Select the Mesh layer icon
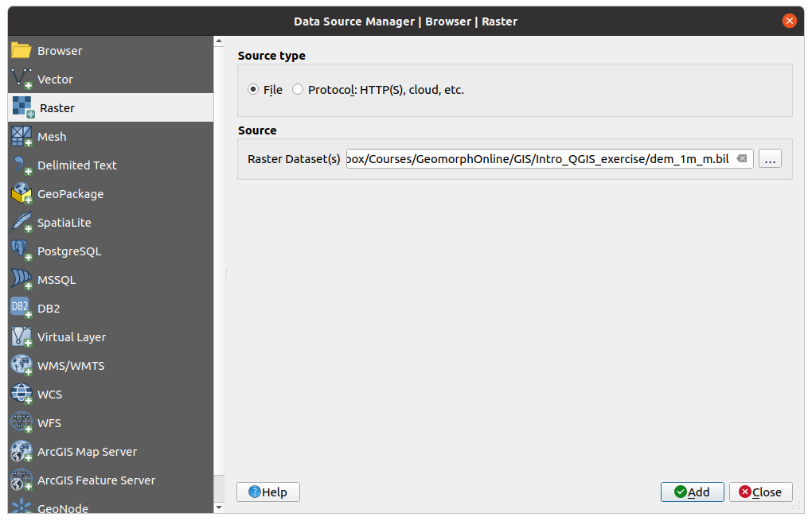The height and width of the screenshot is (521, 812). click(21, 137)
